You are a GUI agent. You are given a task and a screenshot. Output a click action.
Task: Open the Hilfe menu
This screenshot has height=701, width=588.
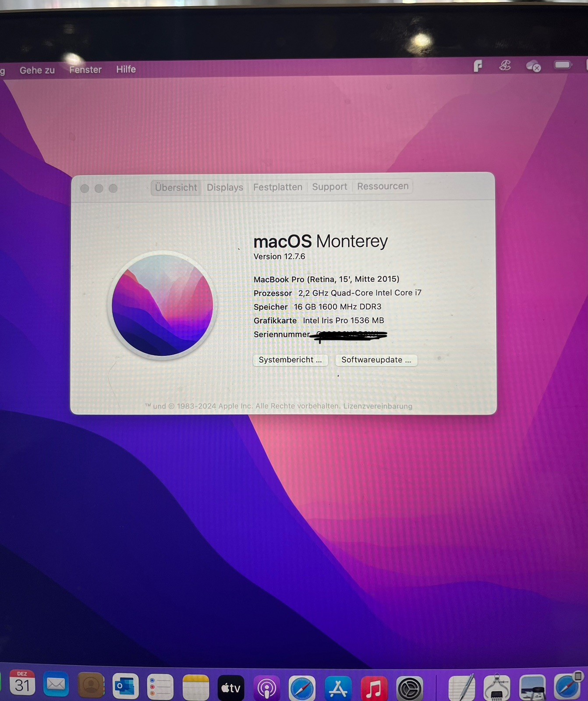coord(126,69)
